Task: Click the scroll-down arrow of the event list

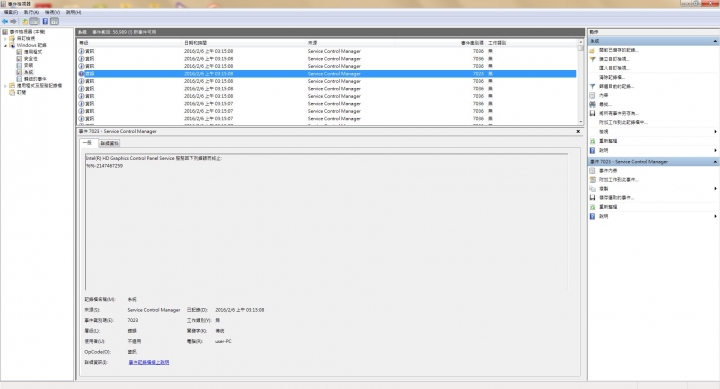Action: pyautogui.click(x=580, y=122)
